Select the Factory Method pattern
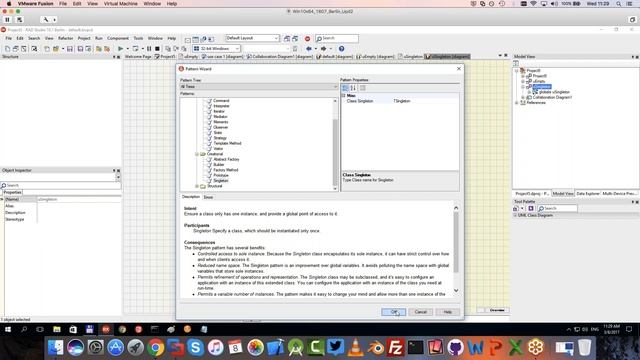640x360 pixels. click(226, 170)
